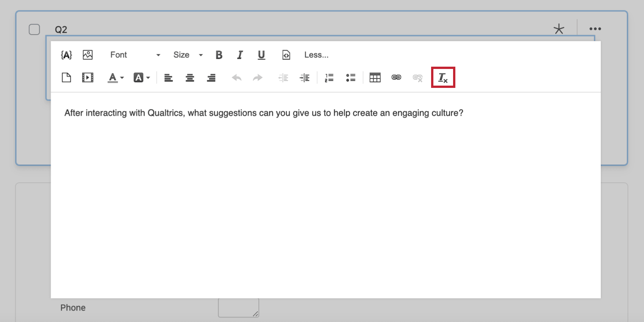Align text to the left
The width and height of the screenshot is (644, 322).
pyautogui.click(x=169, y=78)
